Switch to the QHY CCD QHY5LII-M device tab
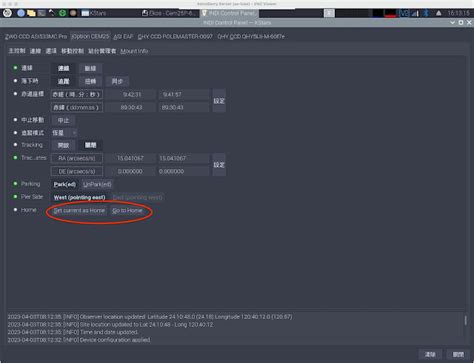 pyautogui.click(x=251, y=36)
